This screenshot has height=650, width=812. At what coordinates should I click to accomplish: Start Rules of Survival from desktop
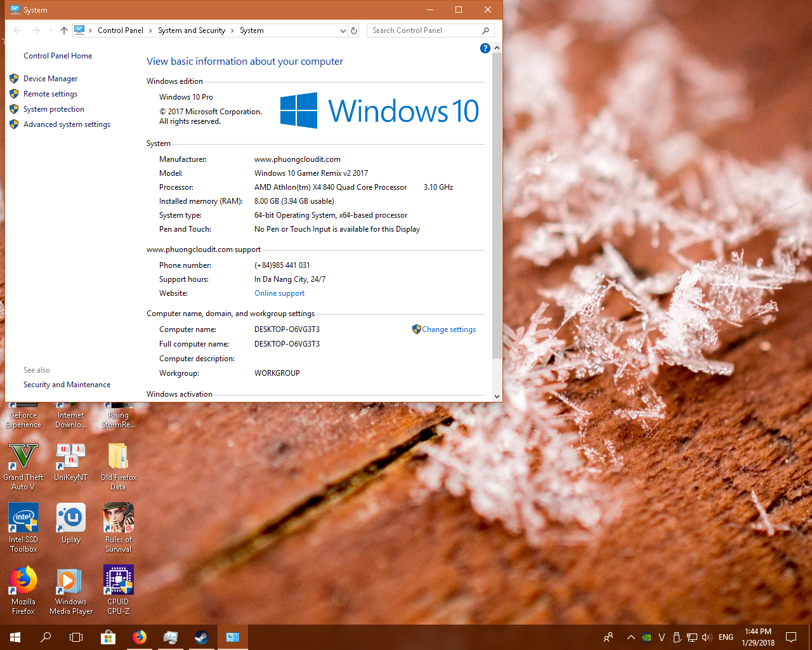(119, 527)
